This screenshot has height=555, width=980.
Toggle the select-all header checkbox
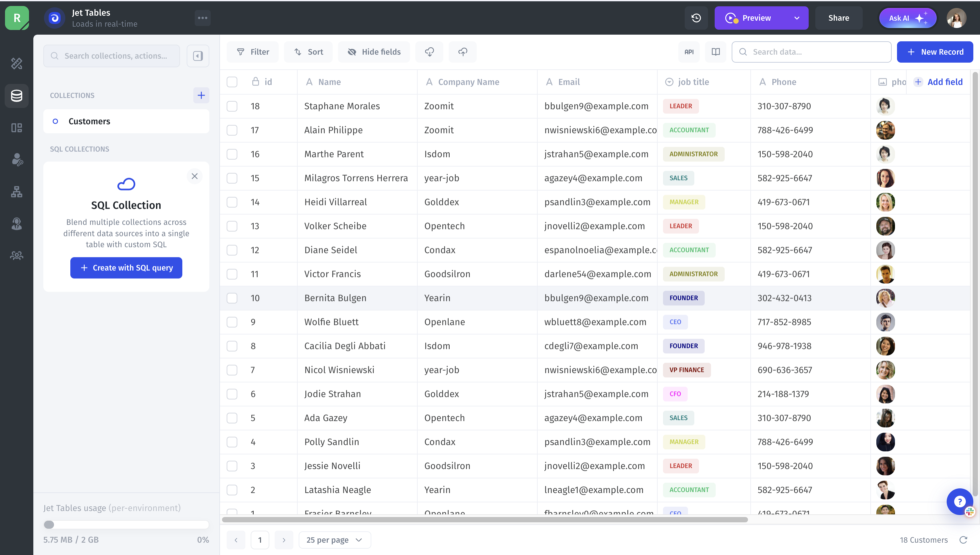point(232,82)
